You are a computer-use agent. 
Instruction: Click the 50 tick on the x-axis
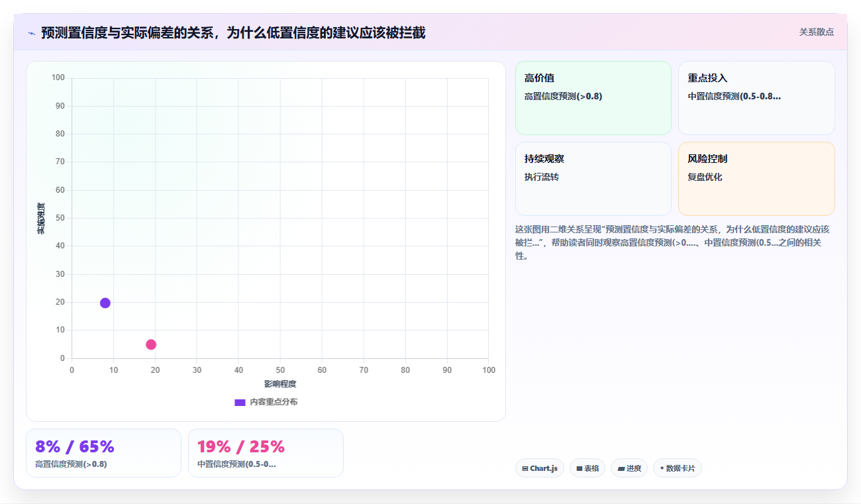point(280,370)
